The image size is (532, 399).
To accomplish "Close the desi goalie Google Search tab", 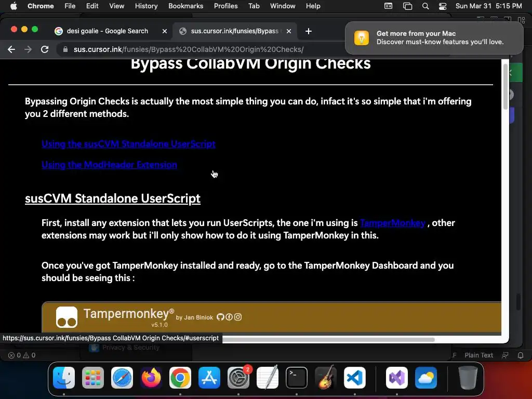I will tap(165, 31).
